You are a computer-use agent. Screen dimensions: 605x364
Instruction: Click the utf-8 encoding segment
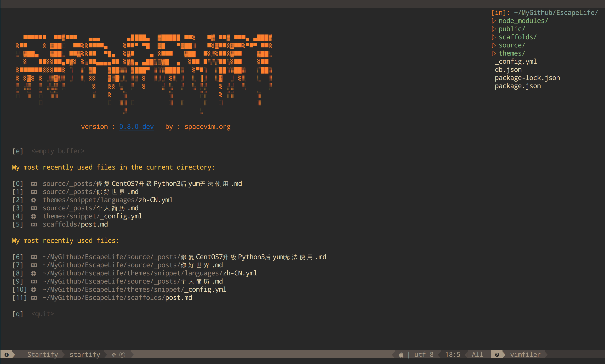pyautogui.click(x=424, y=355)
